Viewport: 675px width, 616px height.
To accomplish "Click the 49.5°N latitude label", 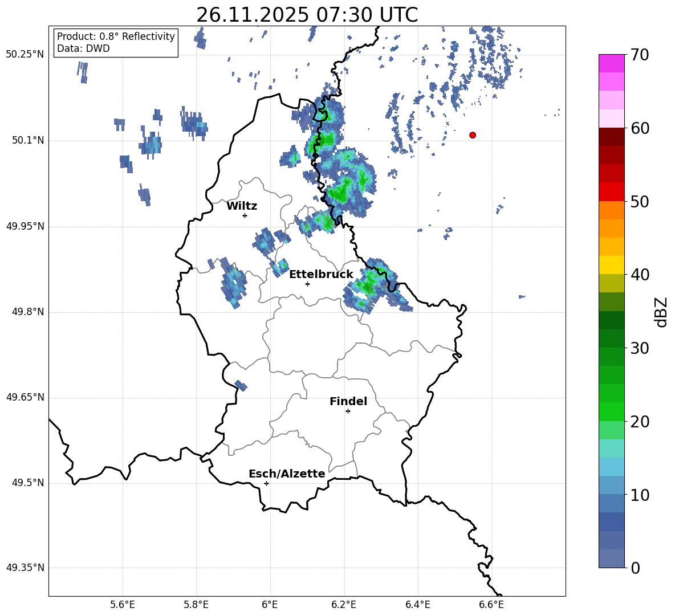I will click(28, 483).
